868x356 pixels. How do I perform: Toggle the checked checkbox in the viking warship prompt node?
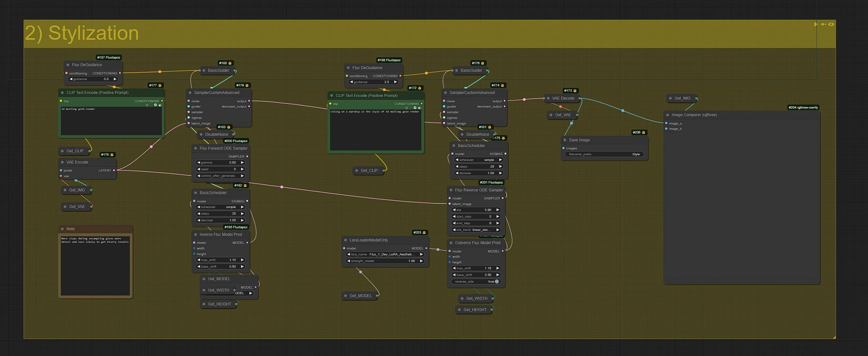415,108
